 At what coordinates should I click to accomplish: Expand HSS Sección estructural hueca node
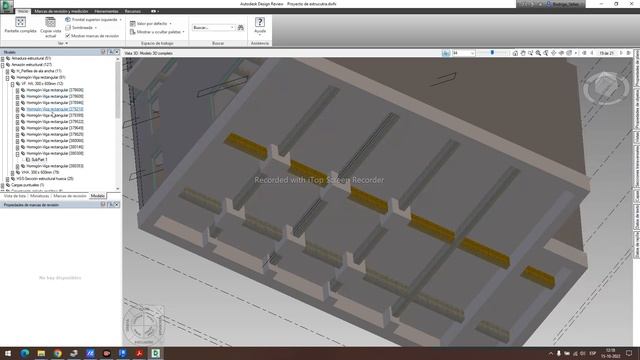point(7,179)
